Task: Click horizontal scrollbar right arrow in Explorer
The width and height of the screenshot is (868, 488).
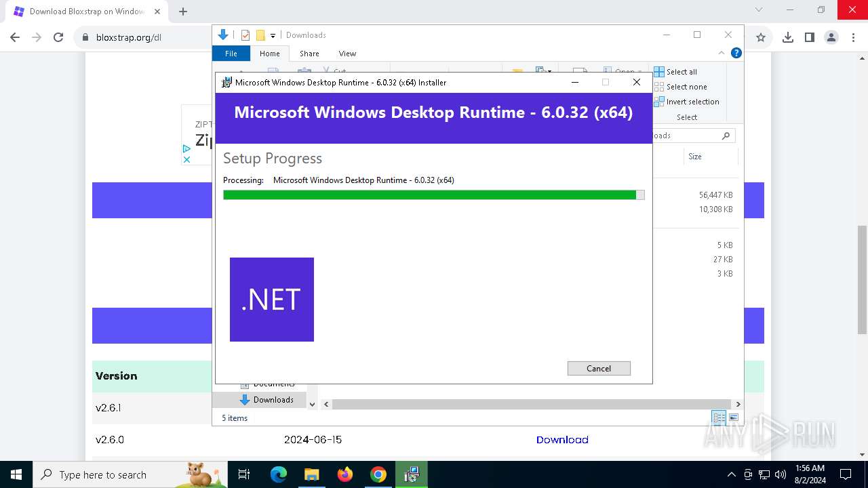Action: pos(738,404)
